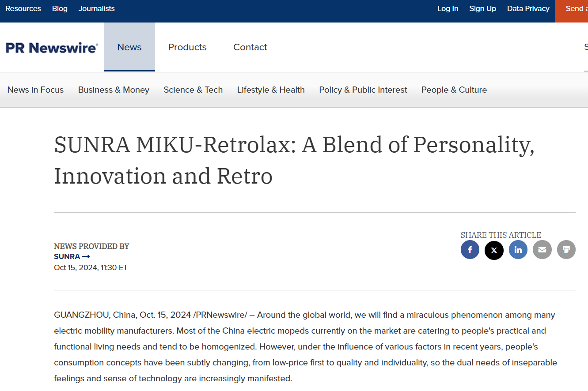Share article on X icon
The image size is (588, 391).
494,250
